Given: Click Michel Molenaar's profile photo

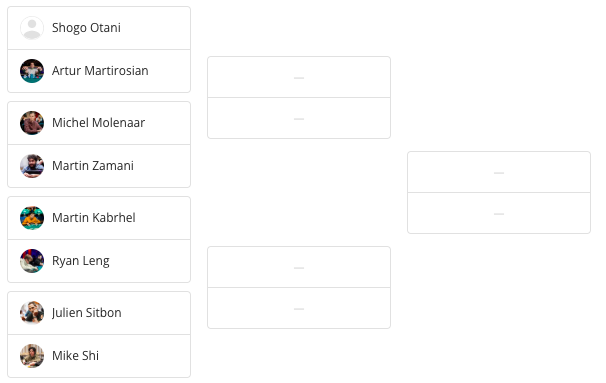Looking at the screenshot, I should point(32,123).
